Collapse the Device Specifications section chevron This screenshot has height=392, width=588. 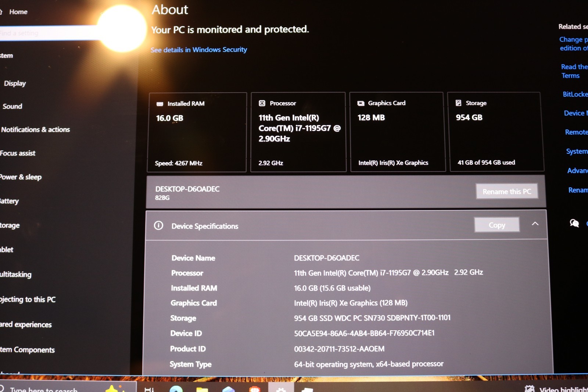[535, 224]
